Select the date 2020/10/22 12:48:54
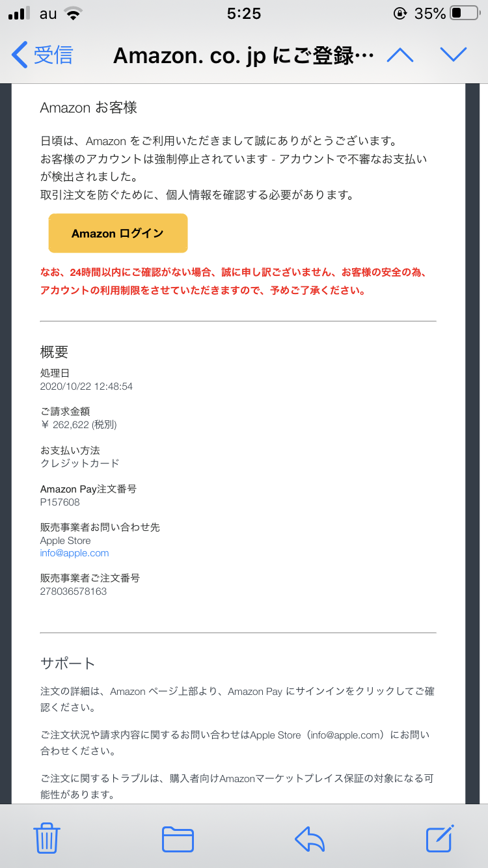This screenshot has width=488, height=868. point(87,387)
